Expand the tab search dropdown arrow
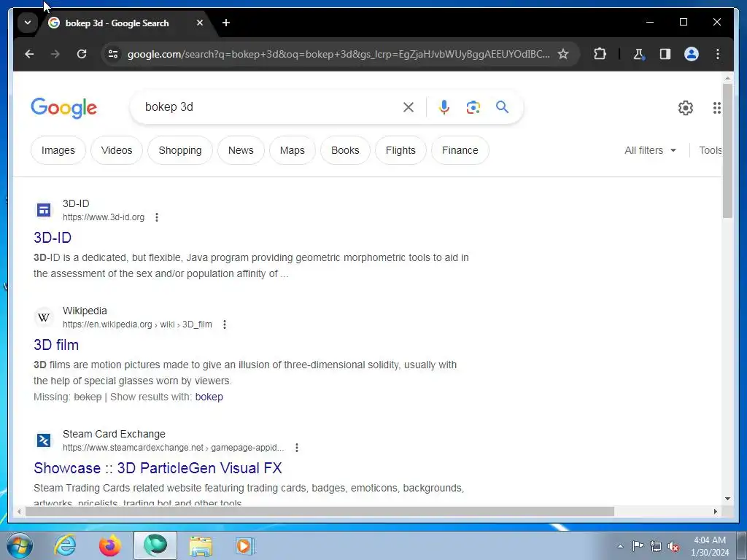747x560 pixels. [x=28, y=23]
